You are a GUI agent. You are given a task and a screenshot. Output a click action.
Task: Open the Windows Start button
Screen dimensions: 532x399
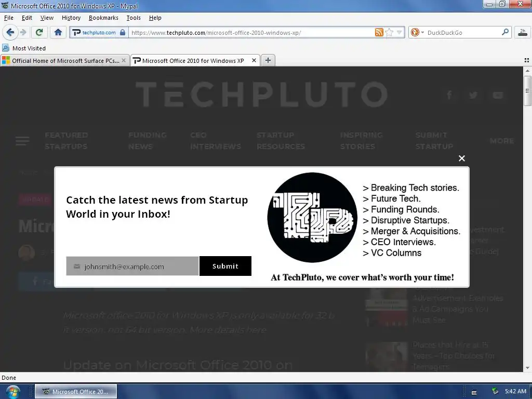12,392
